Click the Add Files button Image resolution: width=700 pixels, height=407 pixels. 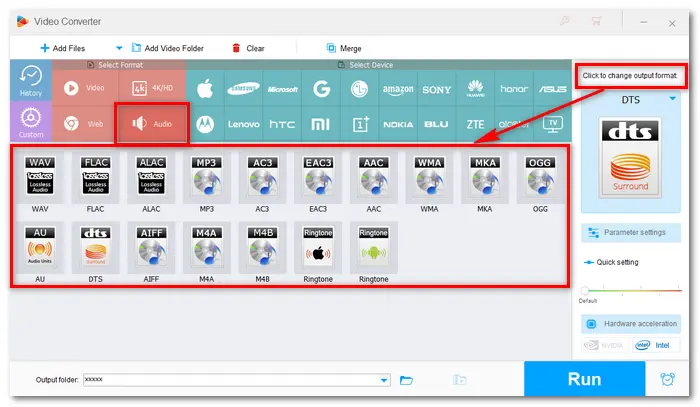coord(62,48)
